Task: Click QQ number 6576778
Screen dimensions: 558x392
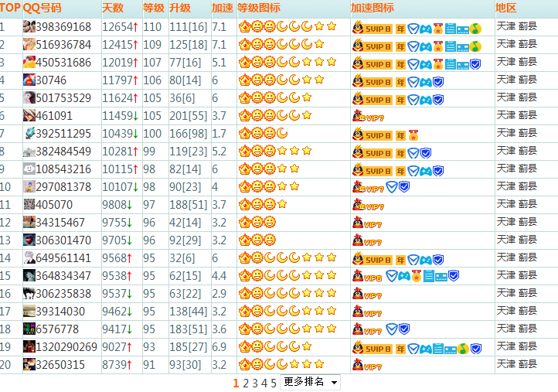Action: (57, 329)
